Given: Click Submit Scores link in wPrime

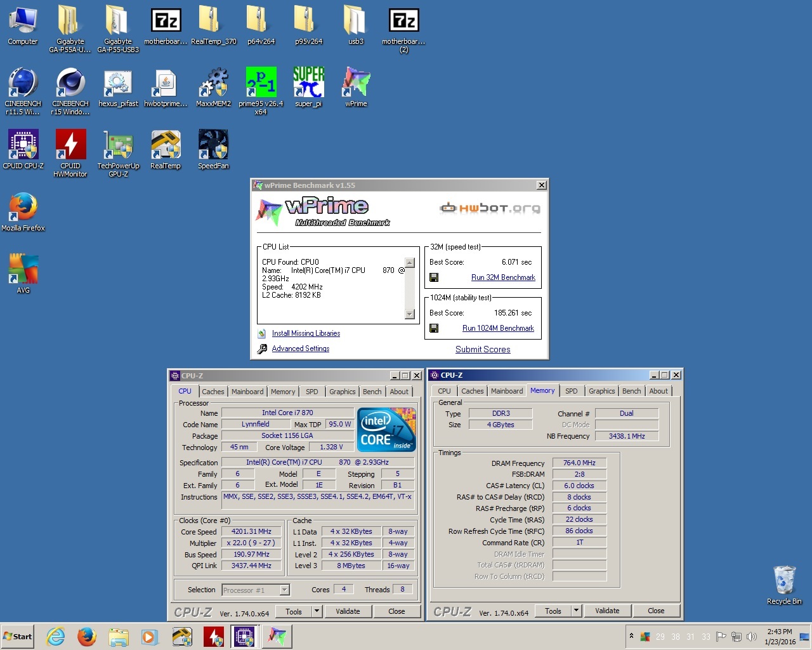Looking at the screenshot, I should (x=483, y=349).
